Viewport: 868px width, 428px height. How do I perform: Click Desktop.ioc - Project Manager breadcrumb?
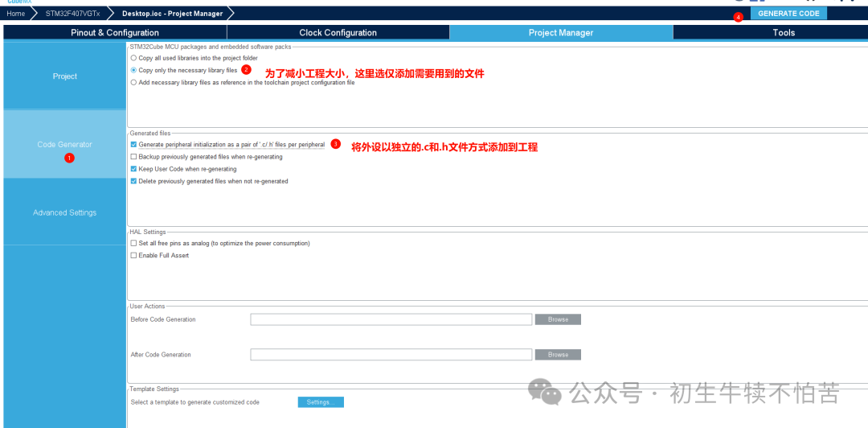click(x=172, y=14)
